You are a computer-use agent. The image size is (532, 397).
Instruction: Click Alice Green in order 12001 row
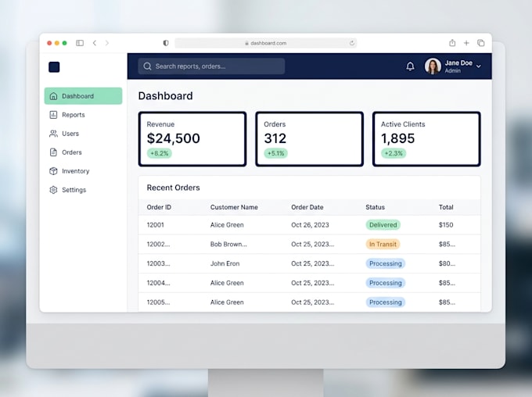tap(227, 225)
